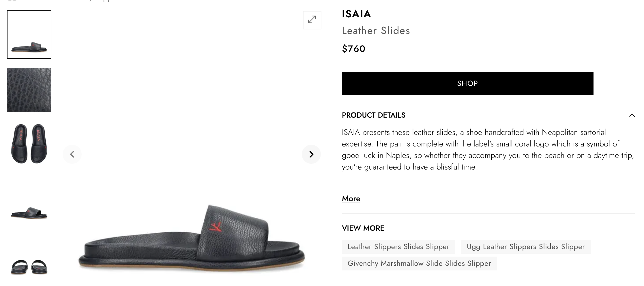
Task: Click the product description paragraph
Action: point(488,150)
